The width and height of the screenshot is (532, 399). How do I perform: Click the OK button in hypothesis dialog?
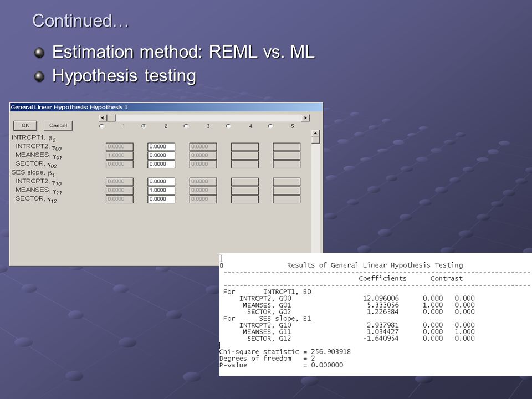tap(25, 126)
